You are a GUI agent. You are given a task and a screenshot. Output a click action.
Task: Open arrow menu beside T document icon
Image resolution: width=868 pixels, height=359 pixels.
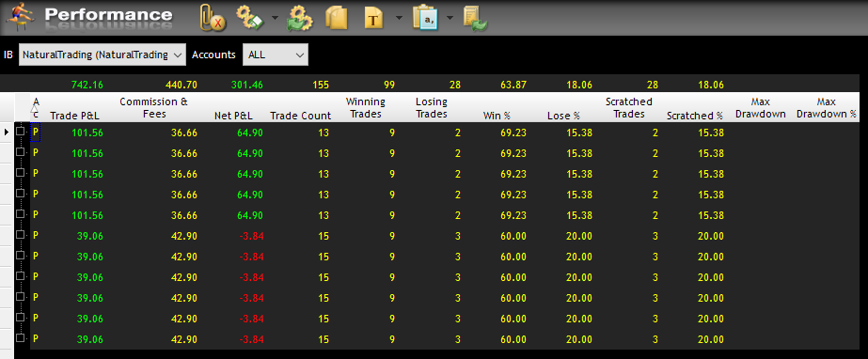click(x=399, y=18)
